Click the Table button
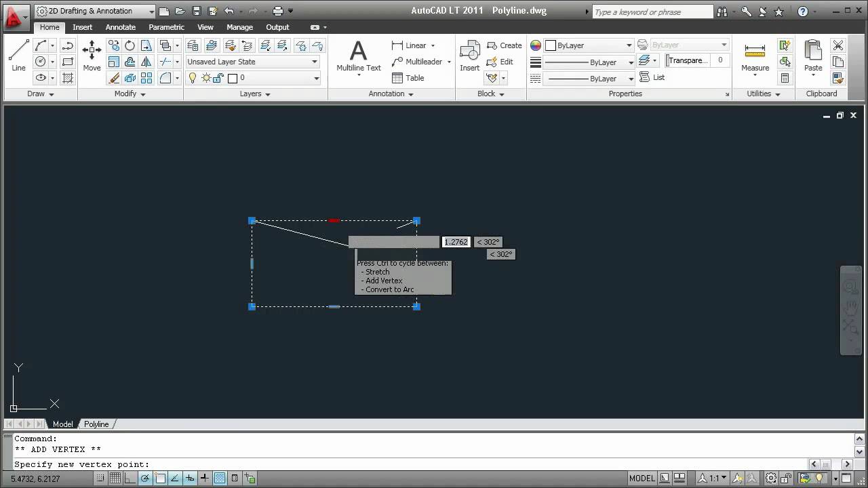The image size is (868, 488). tap(408, 78)
